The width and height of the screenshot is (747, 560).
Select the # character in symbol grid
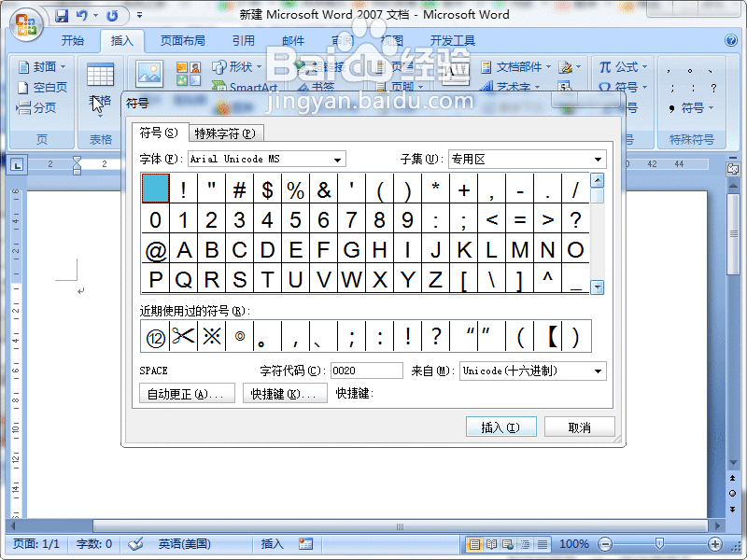[240, 190]
